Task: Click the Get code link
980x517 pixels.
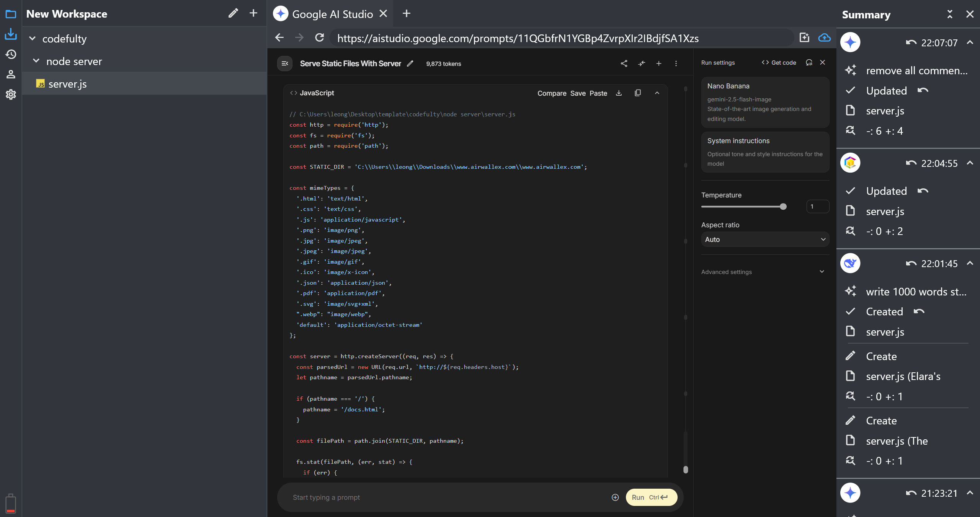Action: [x=779, y=63]
